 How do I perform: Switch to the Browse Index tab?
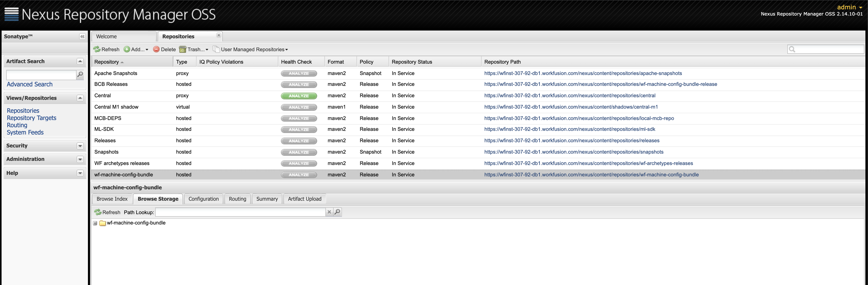(112, 199)
